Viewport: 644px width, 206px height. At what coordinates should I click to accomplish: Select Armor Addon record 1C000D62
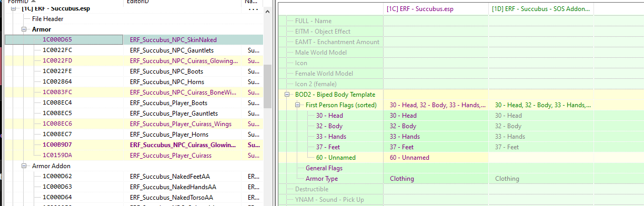[57, 177]
